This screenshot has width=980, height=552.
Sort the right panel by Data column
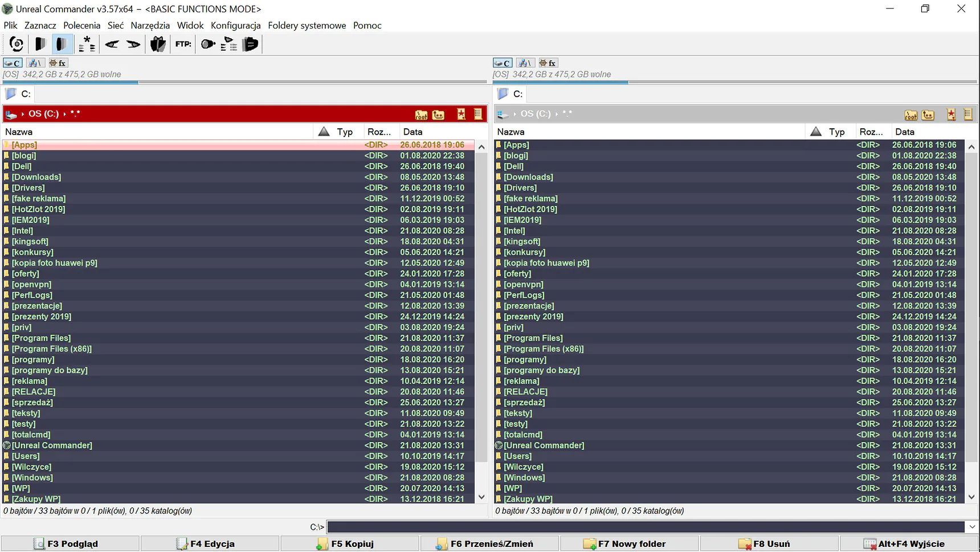(933, 132)
